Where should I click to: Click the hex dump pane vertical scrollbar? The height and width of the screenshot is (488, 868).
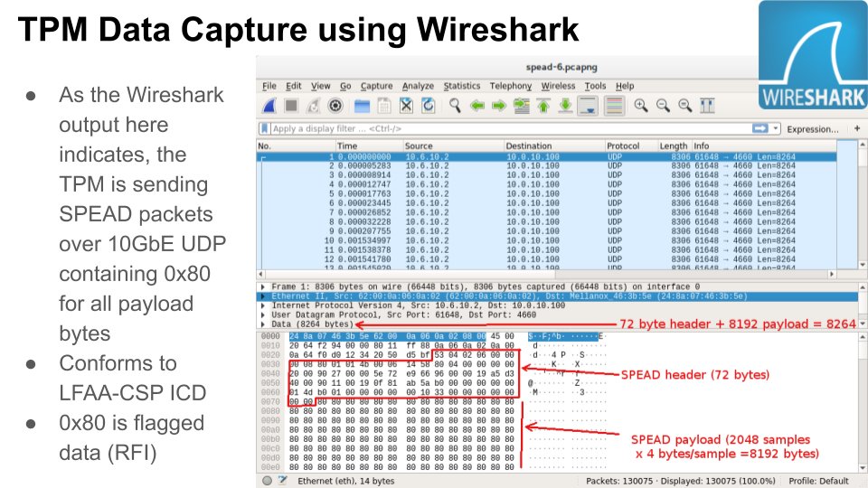point(862,401)
